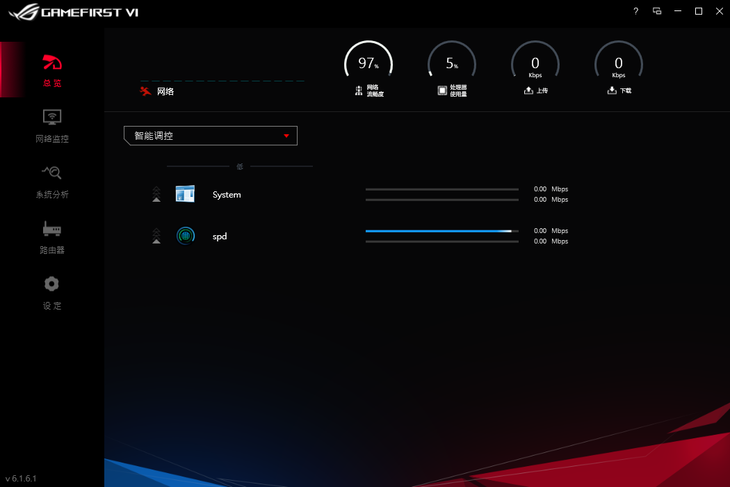Viewport: 730px width, 487px height.
Task: Select the 网络 section label
Action: tap(165, 91)
